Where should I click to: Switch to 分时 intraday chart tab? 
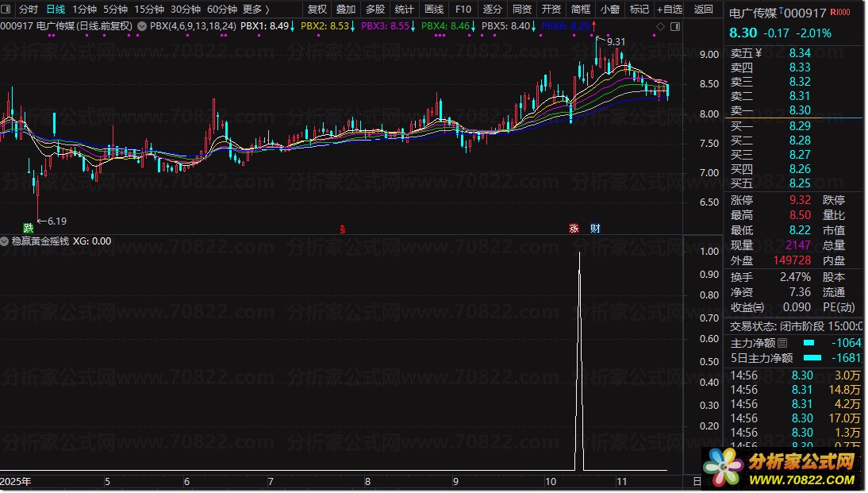click(x=29, y=10)
